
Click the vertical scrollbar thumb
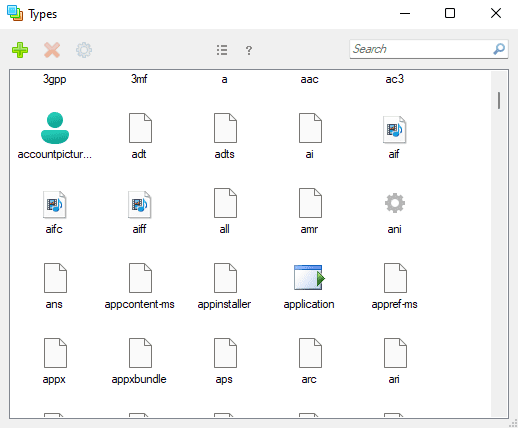[499, 100]
